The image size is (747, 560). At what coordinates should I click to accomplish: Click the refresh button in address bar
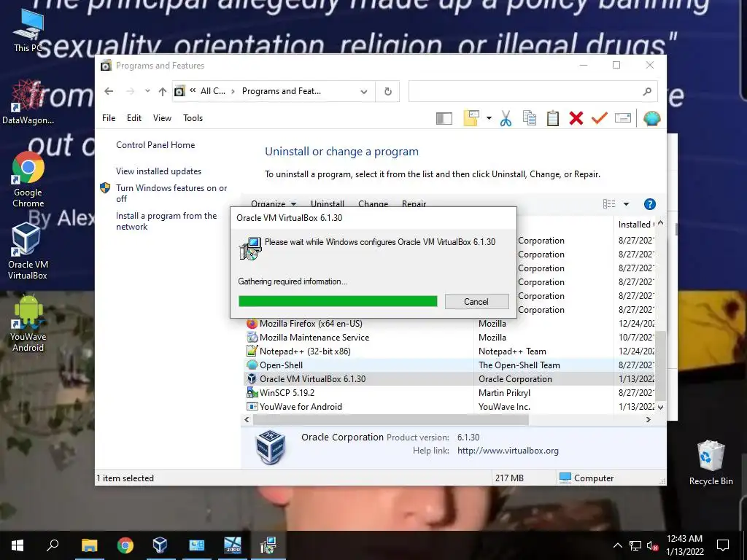pos(388,91)
